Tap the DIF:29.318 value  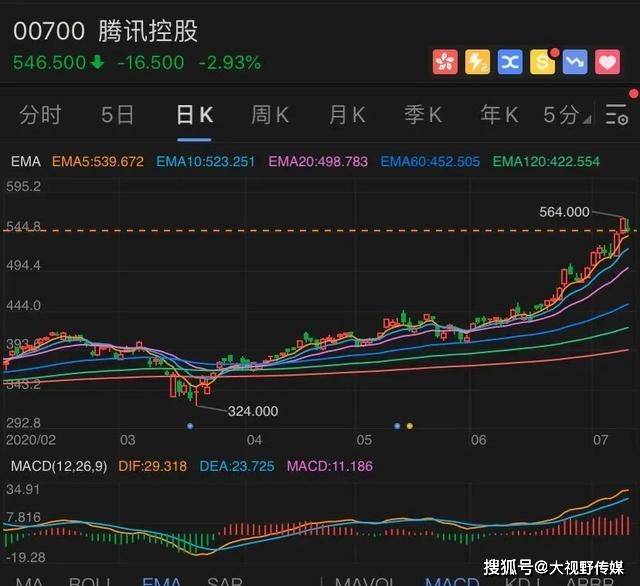153,466
